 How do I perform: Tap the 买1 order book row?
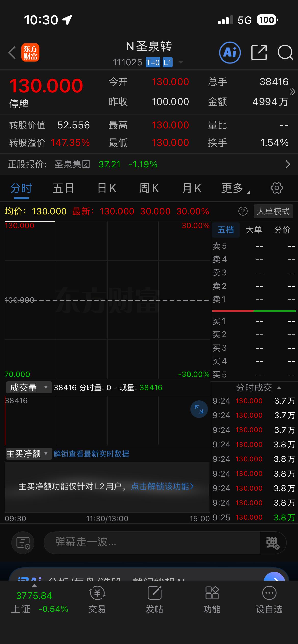tap(254, 321)
